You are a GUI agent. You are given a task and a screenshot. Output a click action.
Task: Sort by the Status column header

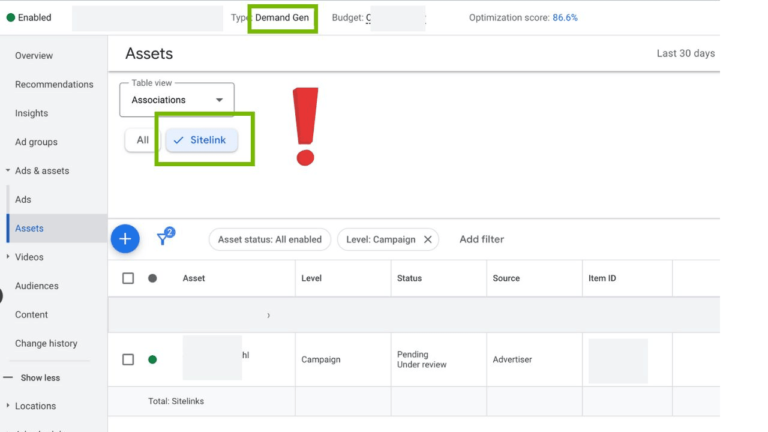[x=409, y=278]
